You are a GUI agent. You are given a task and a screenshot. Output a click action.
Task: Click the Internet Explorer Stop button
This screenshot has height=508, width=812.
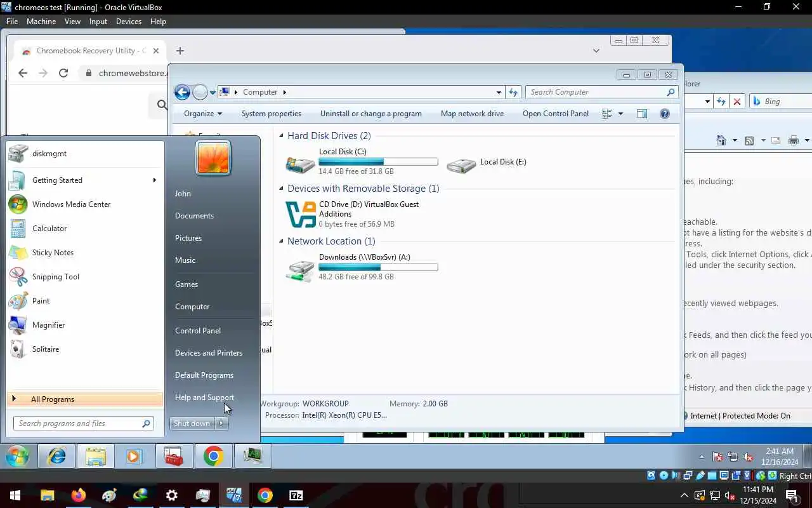click(x=737, y=102)
